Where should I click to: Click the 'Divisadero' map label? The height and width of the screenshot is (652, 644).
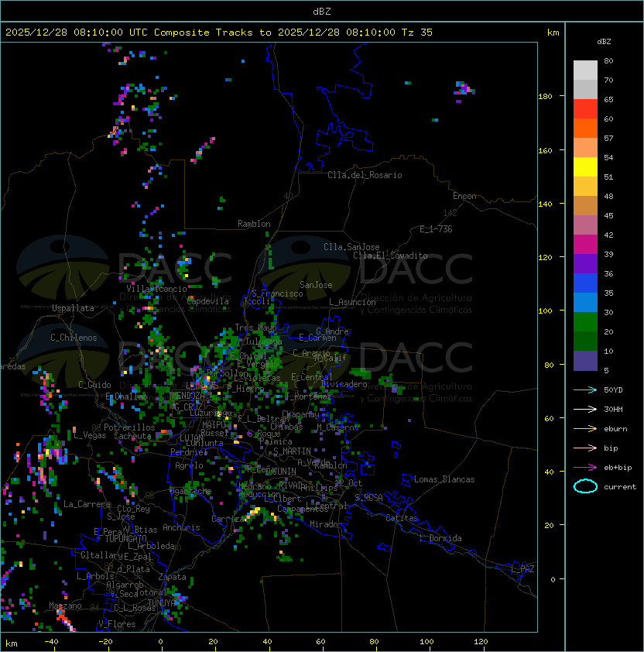(344, 384)
